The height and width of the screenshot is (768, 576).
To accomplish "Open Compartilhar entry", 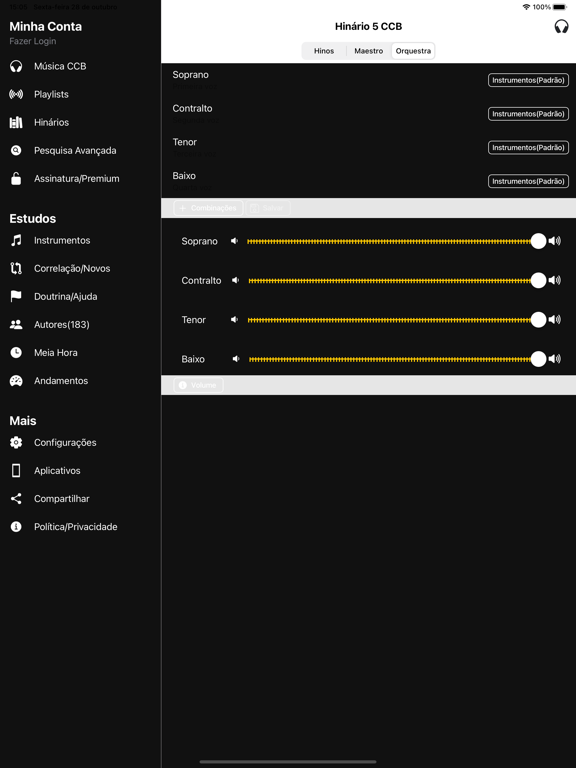I will [62, 499].
